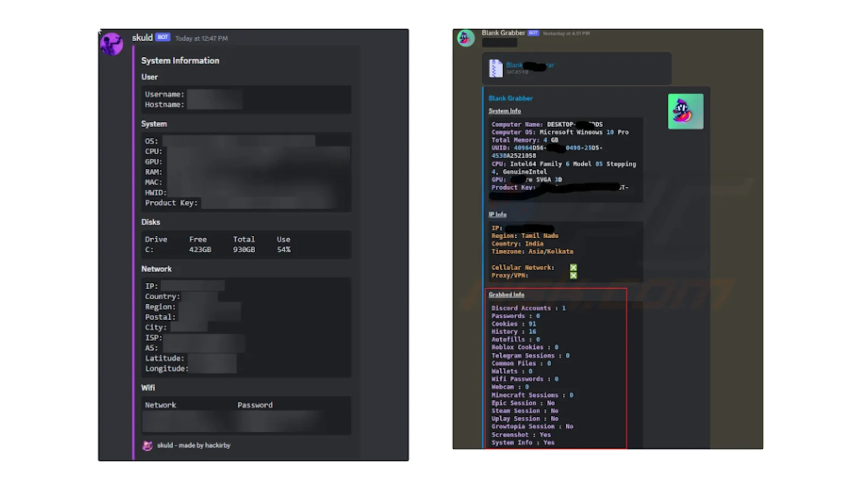The height and width of the screenshot is (488, 868).
Task: Click the '423GB' free disk value
Action: (x=200, y=250)
